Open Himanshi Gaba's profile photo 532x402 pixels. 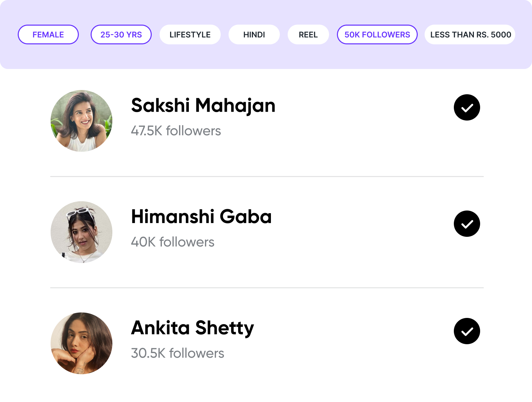click(81, 232)
